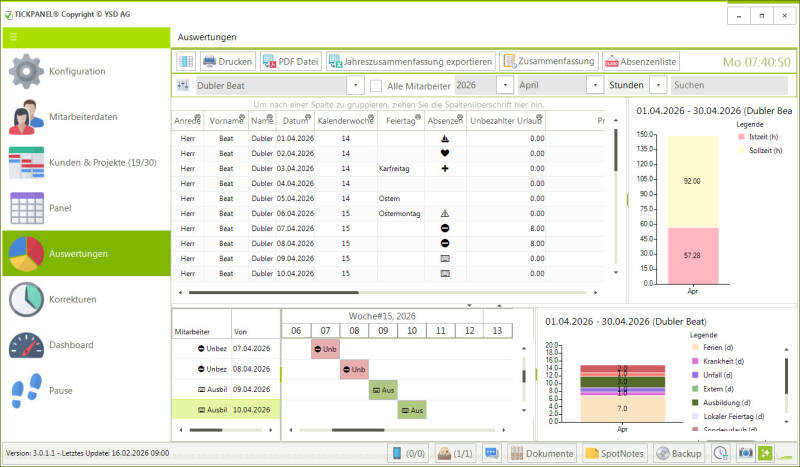Click the Name column filter icon
The height and width of the screenshot is (467, 800).
(271, 117)
